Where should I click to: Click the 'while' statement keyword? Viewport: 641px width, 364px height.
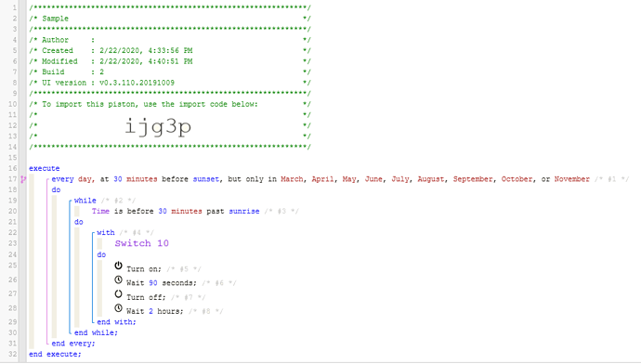coord(85,201)
